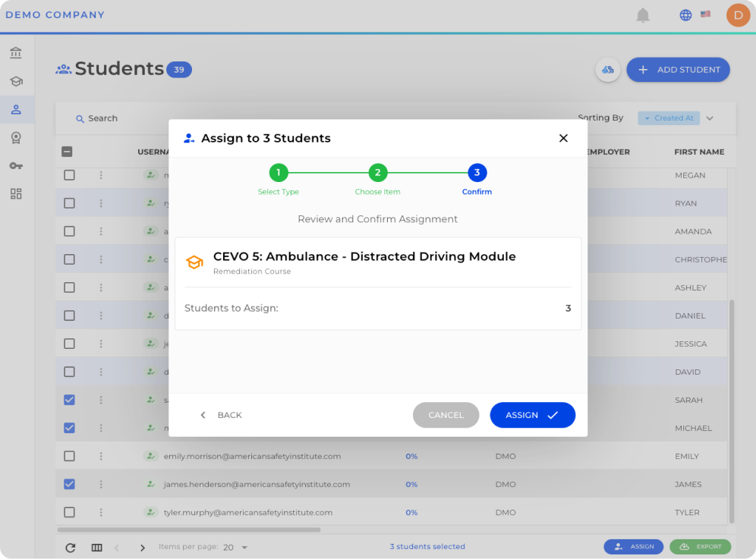Check the box for Megan's row
This screenshot has width=756, height=559.
[x=69, y=175]
